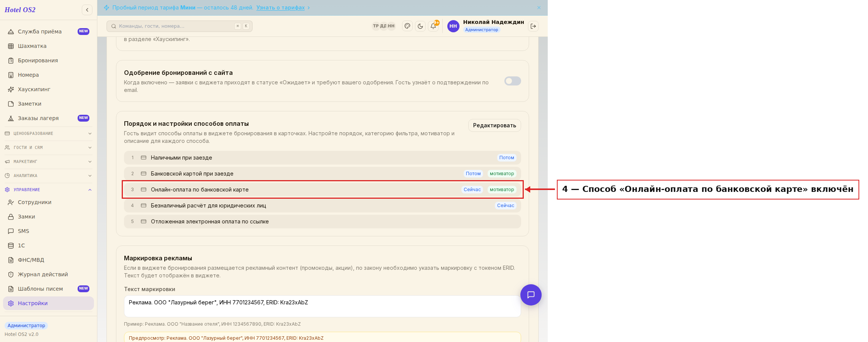Open the color theme palette icon
This screenshot has width=868, height=342.
(407, 26)
